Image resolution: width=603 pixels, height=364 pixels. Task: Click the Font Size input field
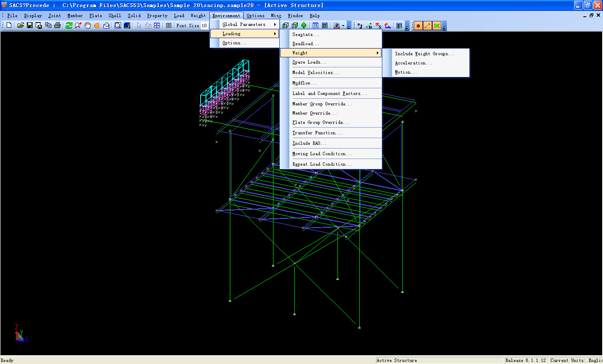click(x=204, y=26)
